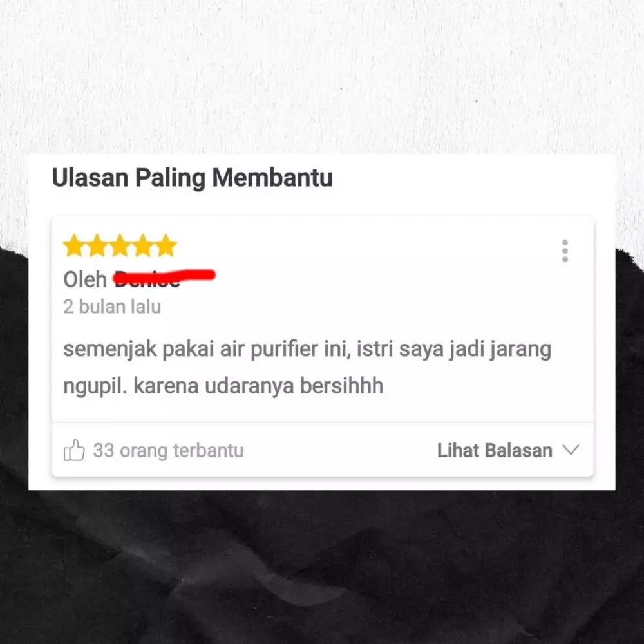
Task: Click the 2 bulan lalu timestamp
Action: point(112,307)
